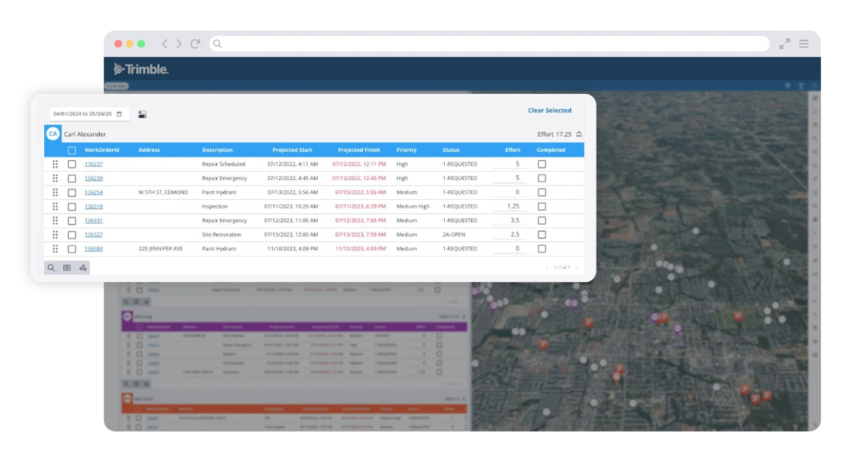Toggle the select-all checkbox in table header
868x461 pixels.
coord(72,150)
